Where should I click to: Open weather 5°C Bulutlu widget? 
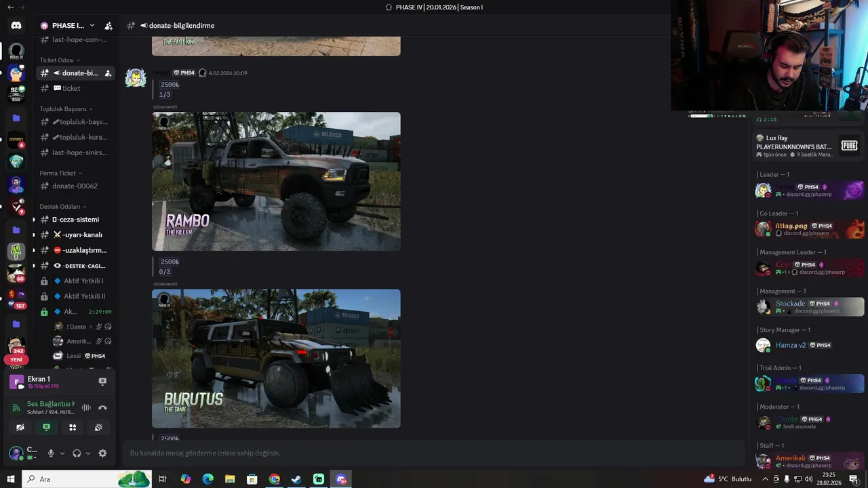click(x=728, y=479)
